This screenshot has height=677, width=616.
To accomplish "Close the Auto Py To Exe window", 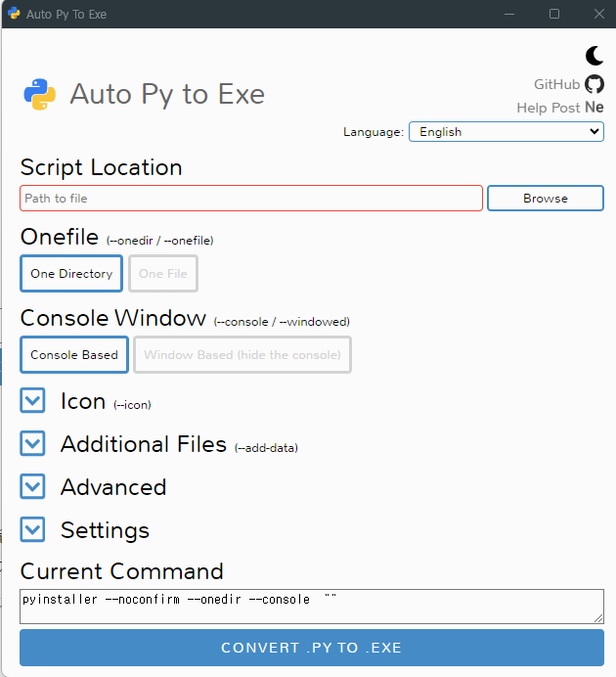I will coord(599,14).
